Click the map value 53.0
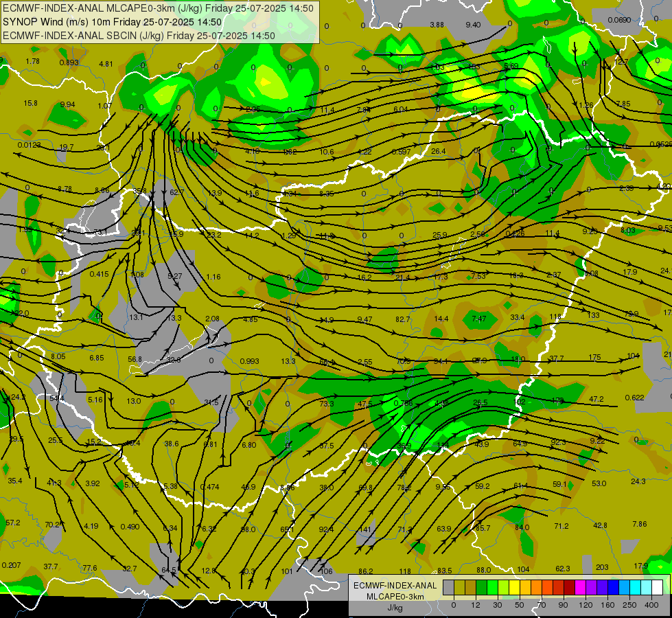The width and height of the screenshot is (672, 618). tap(599, 483)
